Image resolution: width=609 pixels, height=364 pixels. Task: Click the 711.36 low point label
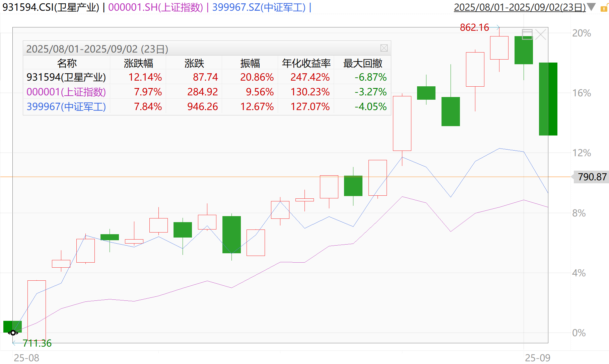tap(38, 343)
